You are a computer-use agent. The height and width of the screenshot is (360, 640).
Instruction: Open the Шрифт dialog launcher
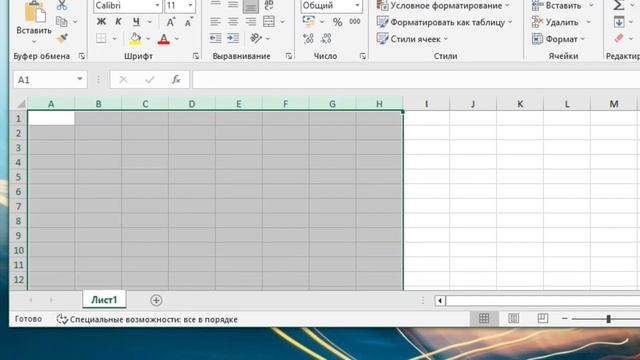click(196, 56)
